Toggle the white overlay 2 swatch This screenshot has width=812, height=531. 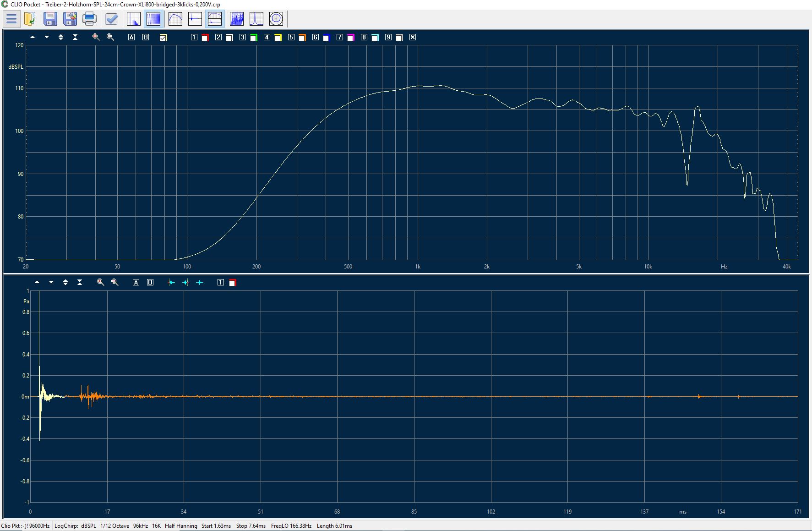229,38
